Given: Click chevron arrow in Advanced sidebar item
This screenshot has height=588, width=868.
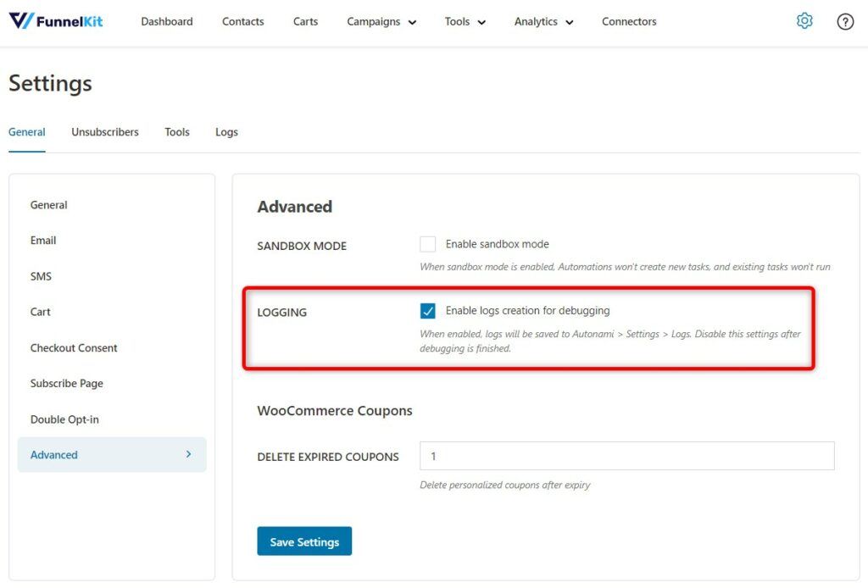Looking at the screenshot, I should point(188,454).
